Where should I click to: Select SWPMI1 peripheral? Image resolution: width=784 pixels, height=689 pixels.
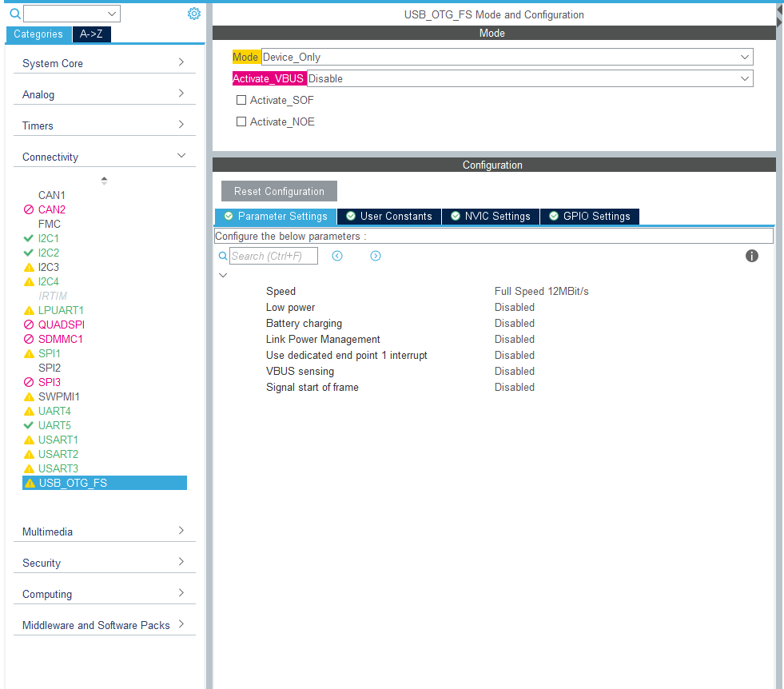point(59,396)
